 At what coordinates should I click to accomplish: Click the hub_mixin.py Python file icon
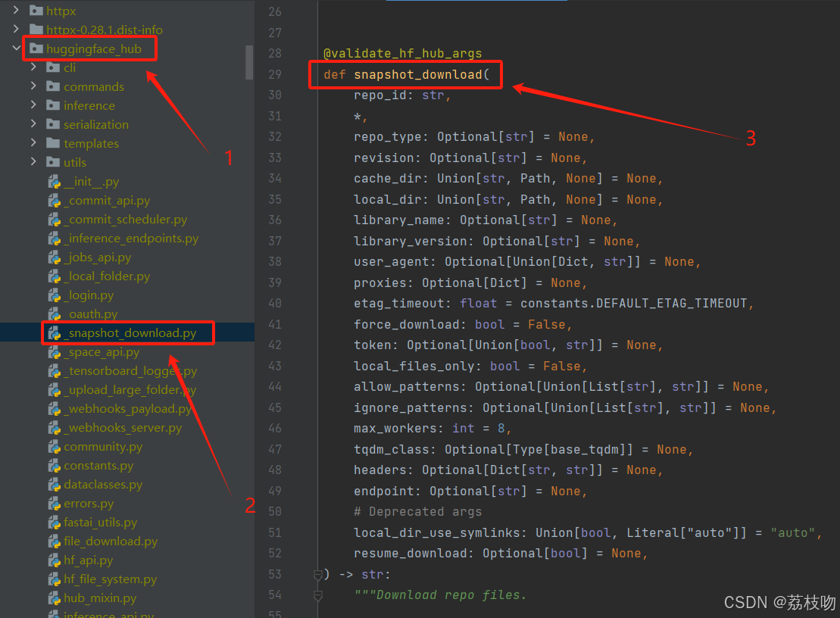click(54, 598)
